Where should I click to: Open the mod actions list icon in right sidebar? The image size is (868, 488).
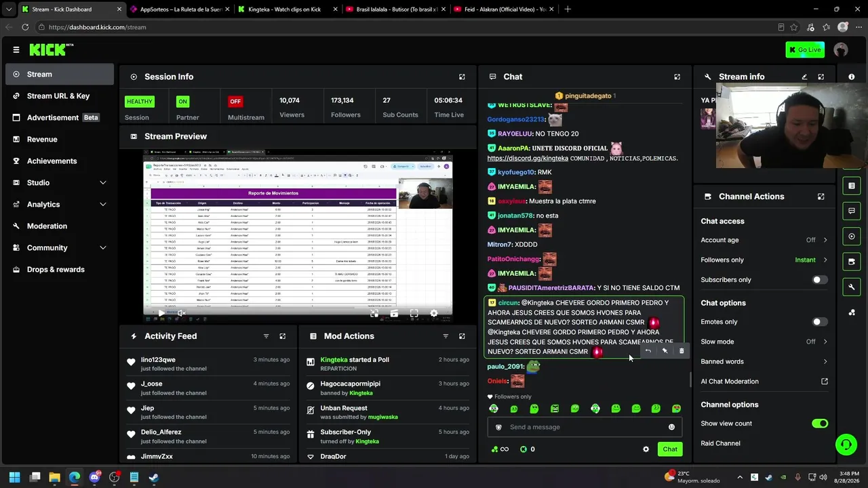(852, 186)
